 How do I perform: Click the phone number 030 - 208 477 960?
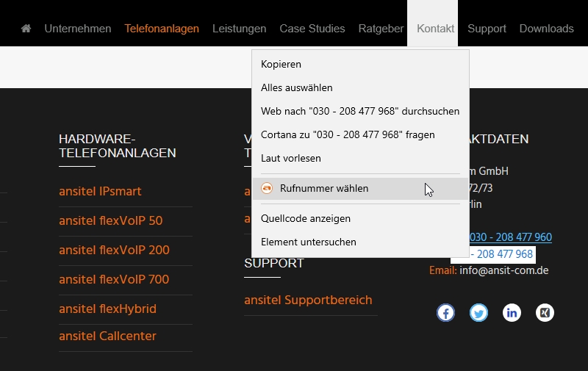pyautogui.click(x=510, y=237)
